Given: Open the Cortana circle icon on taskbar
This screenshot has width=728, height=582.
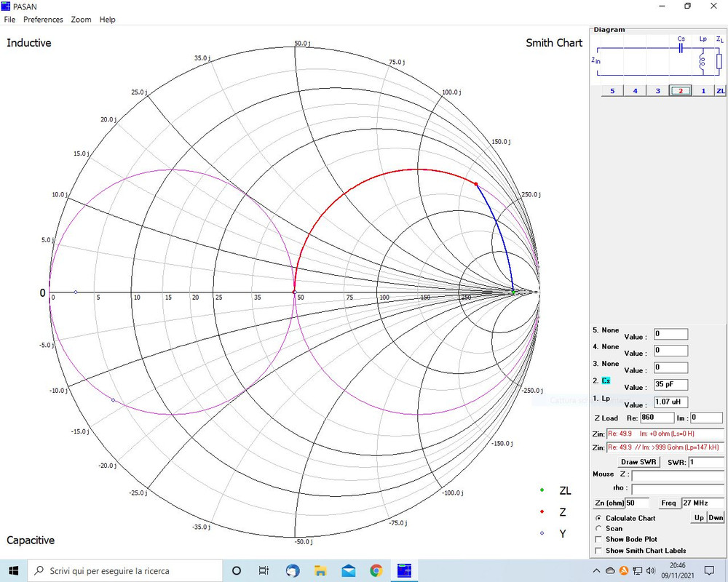Looking at the screenshot, I should tap(237, 570).
